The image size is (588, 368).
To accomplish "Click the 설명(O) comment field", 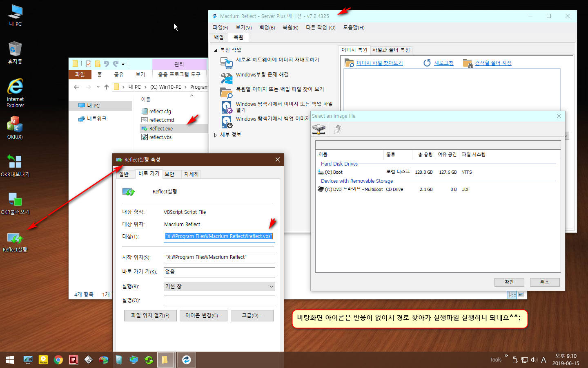I will coord(219,301).
